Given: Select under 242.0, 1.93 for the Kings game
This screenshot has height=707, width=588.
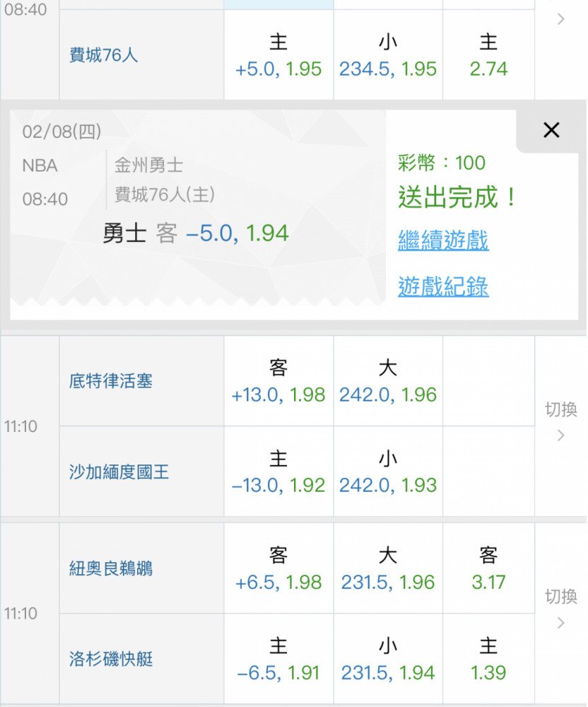Looking at the screenshot, I should [x=387, y=472].
